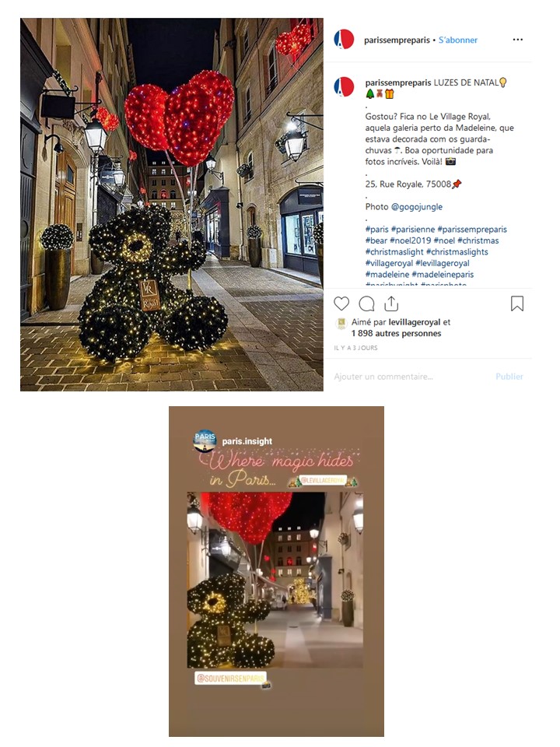
Task: Share the post using the upload arrow icon
Action: [391, 303]
